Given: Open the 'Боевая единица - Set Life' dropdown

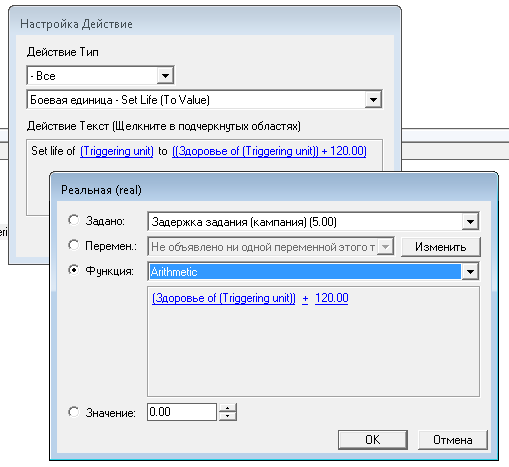Looking at the screenshot, I should (373, 99).
